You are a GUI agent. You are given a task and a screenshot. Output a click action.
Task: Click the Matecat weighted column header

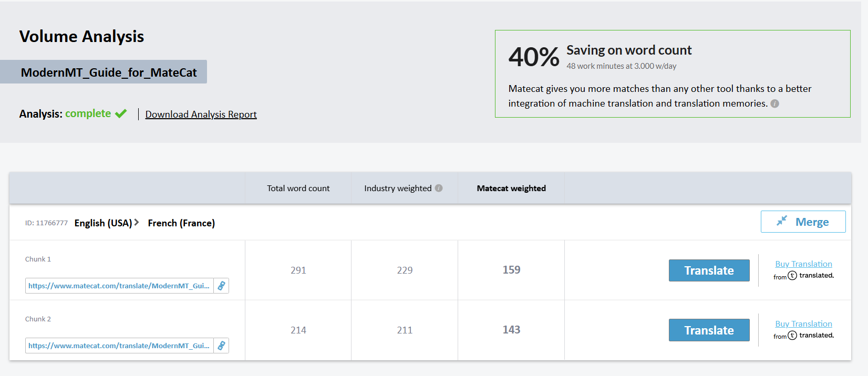coord(511,188)
